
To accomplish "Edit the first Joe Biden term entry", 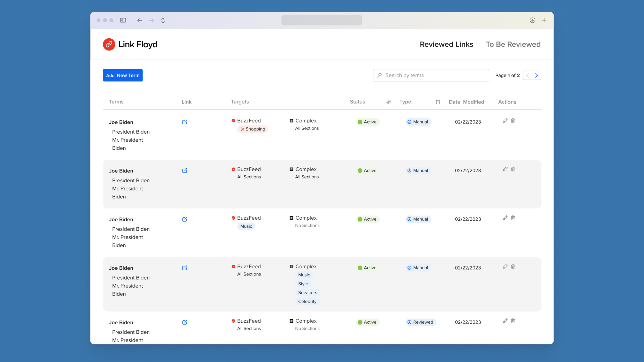I will click(505, 120).
